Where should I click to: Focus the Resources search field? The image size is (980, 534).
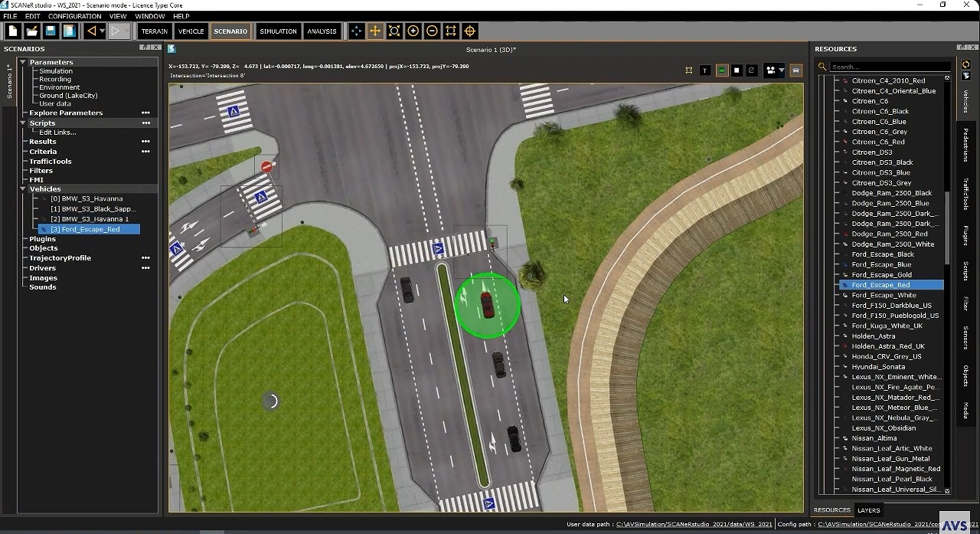(x=890, y=67)
